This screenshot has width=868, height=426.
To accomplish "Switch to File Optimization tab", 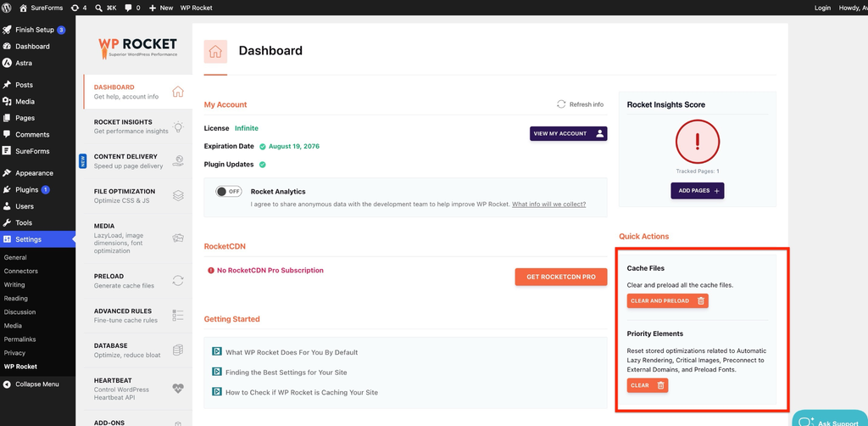I will tap(138, 195).
